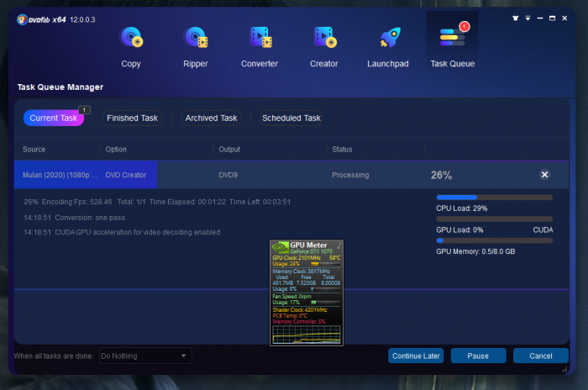Viewport: 588px width, 390px height.
Task: Select the Current Task tab
Action: (x=54, y=119)
